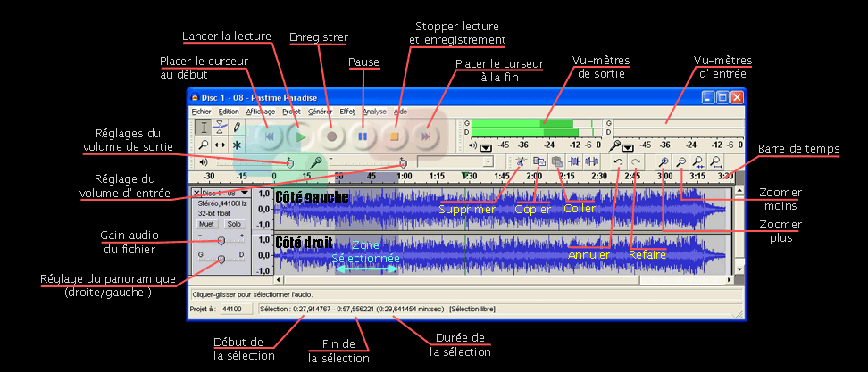
Task: Select the Zoom magnifier tool
Action: pyautogui.click(x=203, y=144)
